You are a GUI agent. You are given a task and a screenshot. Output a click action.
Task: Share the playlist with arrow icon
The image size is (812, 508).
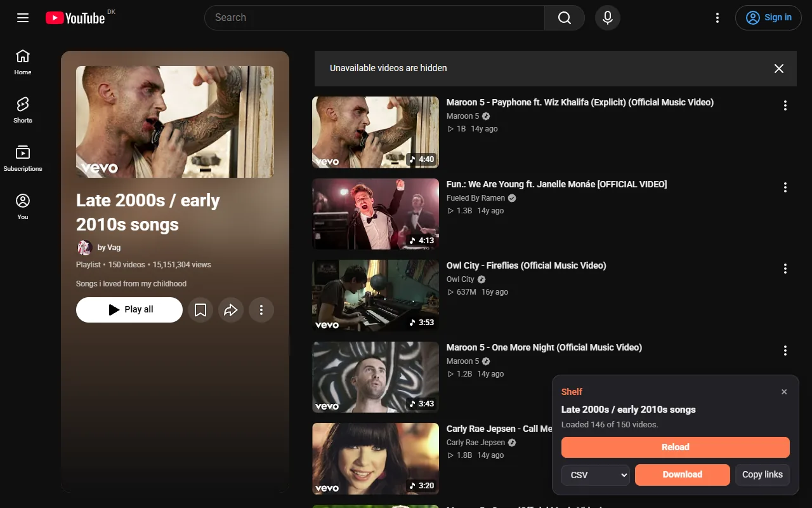pos(231,310)
